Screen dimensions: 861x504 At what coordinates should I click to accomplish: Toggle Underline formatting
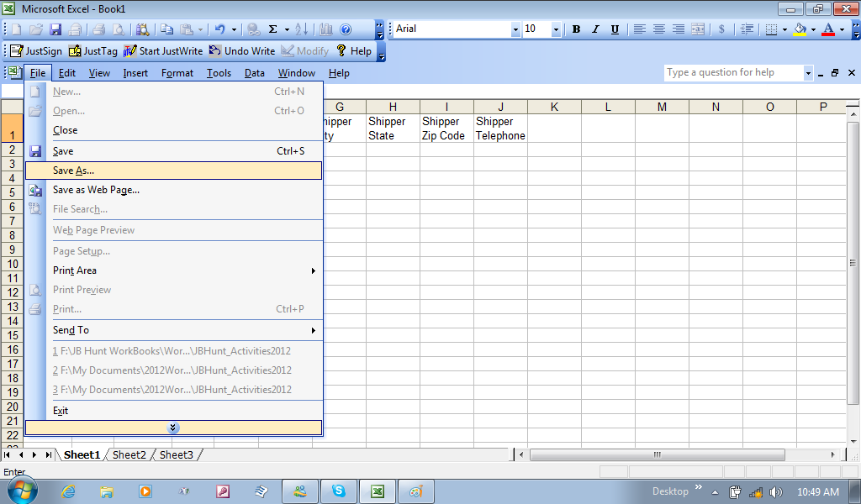pos(615,29)
